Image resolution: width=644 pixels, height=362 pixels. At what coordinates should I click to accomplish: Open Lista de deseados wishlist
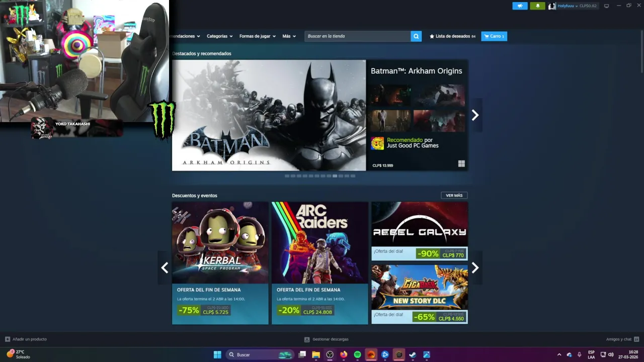point(452,36)
